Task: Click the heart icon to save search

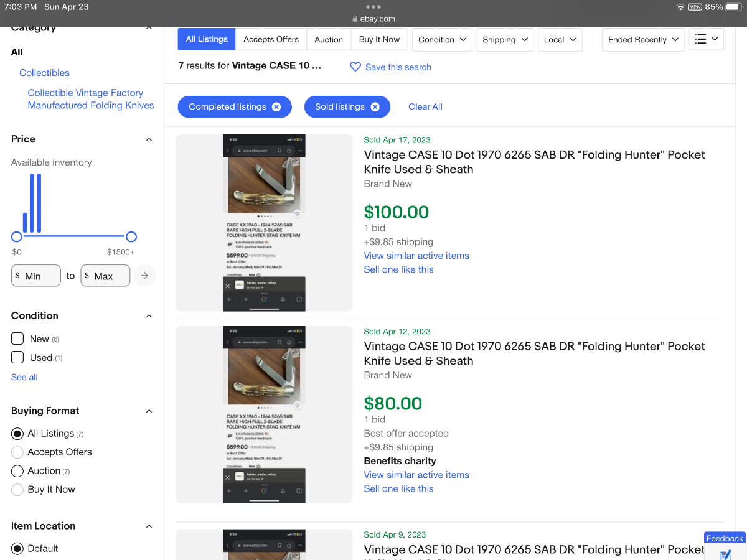Action: [355, 67]
